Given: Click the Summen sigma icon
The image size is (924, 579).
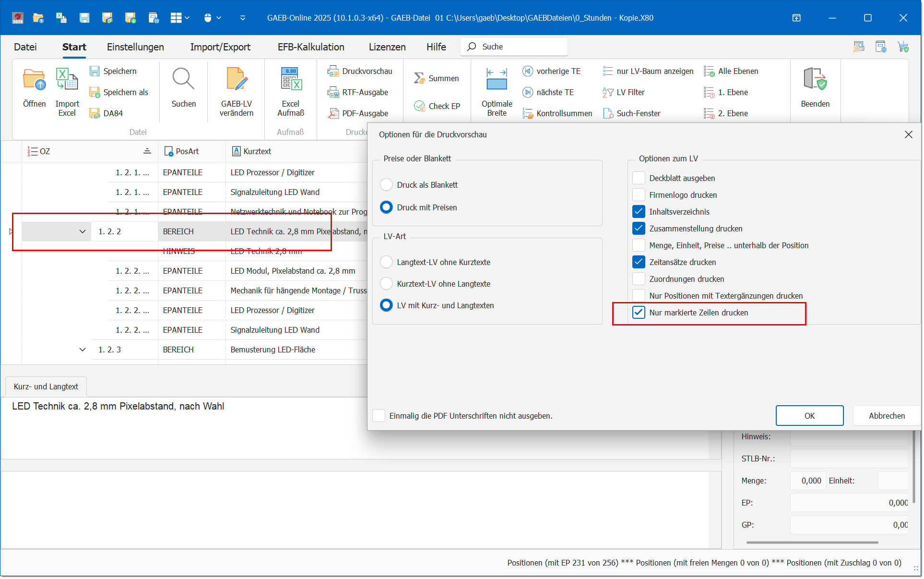Looking at the screenshot, I should [419, 78].
